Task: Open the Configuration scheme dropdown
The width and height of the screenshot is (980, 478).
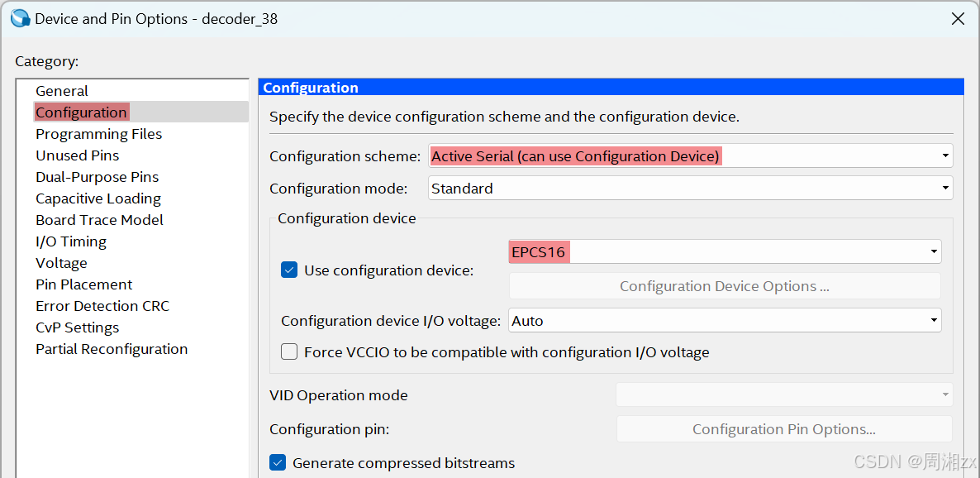Action: (x=691, y=155)
